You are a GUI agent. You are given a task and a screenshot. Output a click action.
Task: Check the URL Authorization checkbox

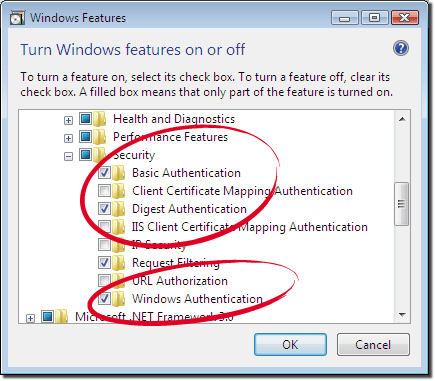104,281
